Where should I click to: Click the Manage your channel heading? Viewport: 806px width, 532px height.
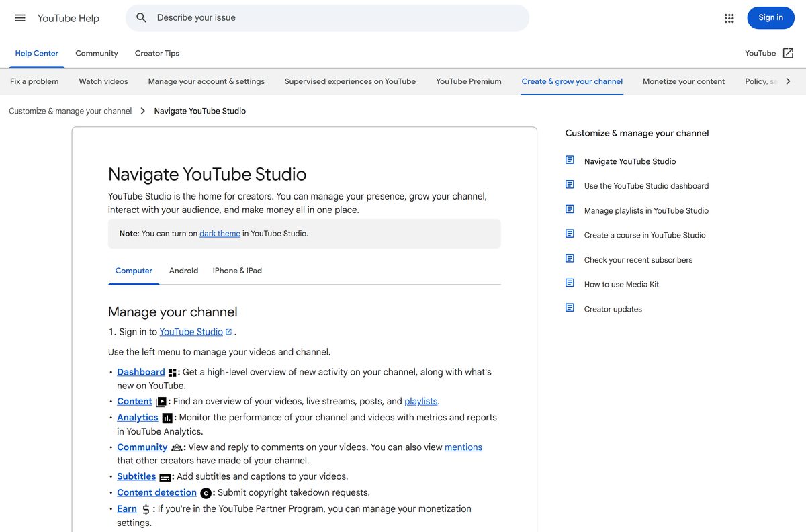pyautogui.click(x=173, y=312)
